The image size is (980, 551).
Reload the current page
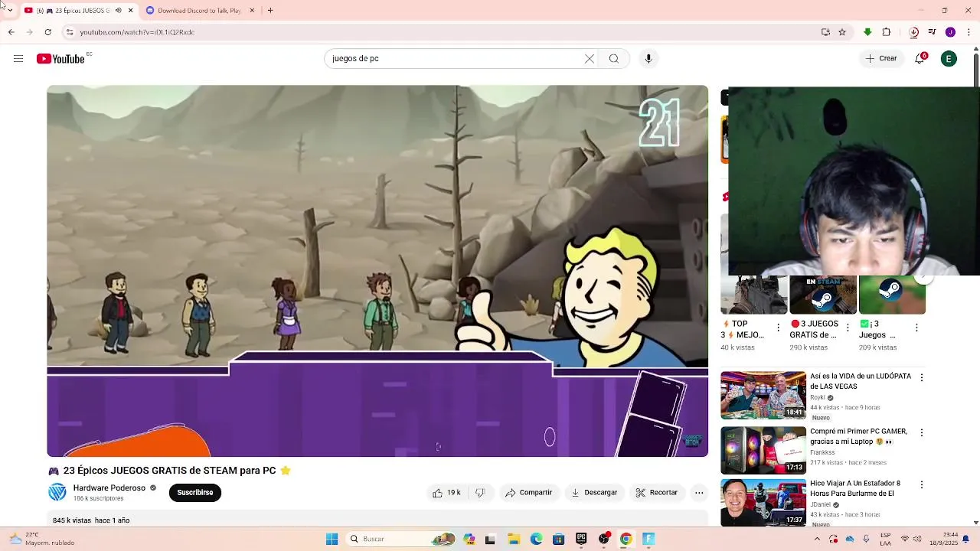pos(48,32)
